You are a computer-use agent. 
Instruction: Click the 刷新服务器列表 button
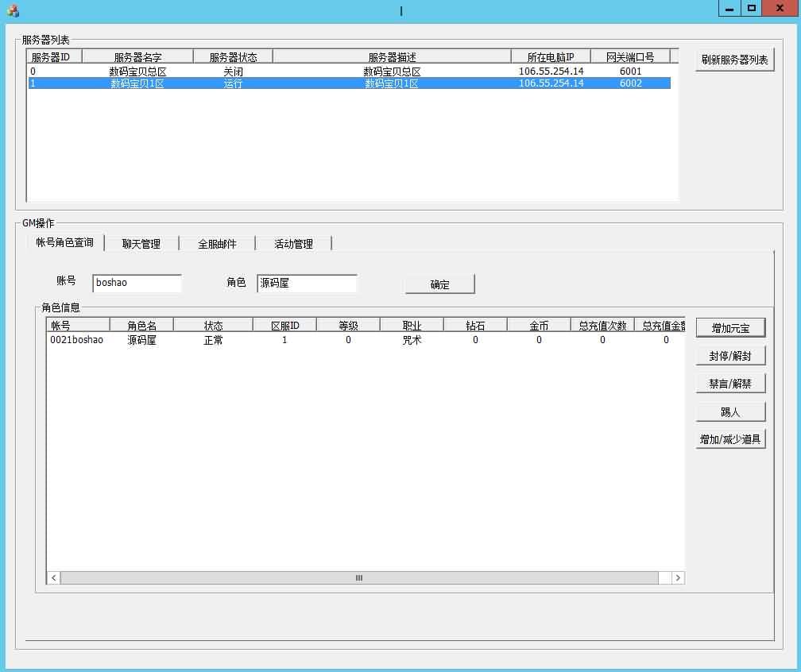[734, 60]
